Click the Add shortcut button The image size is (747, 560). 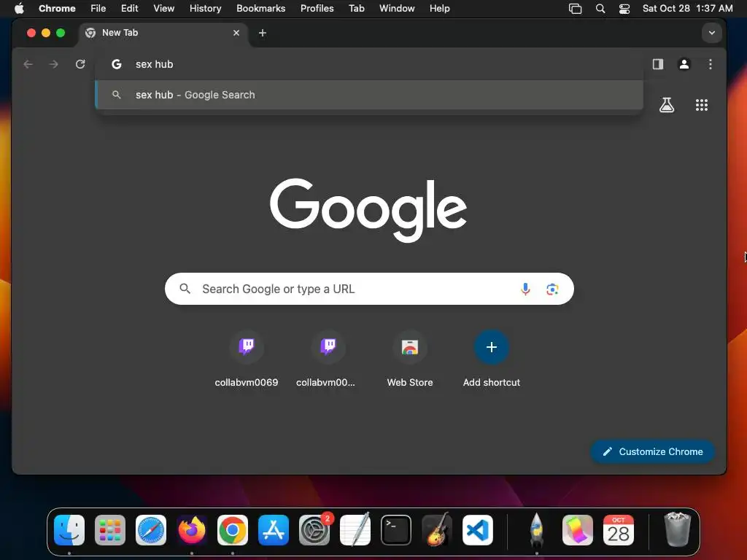(492, 359)
